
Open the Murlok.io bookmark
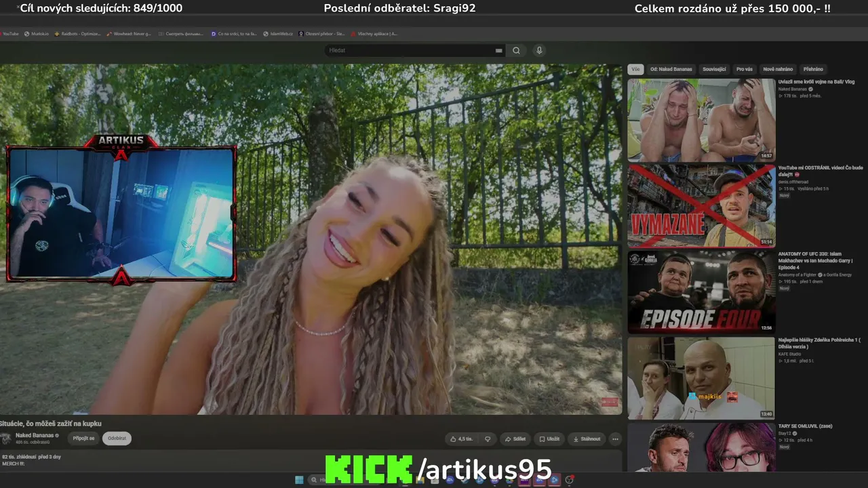(37, 33)
